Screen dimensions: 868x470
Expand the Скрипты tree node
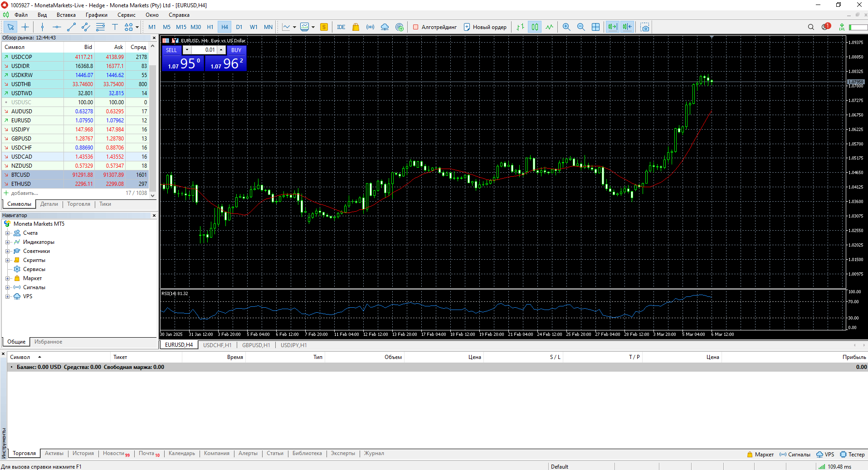[x=7, y=260]
